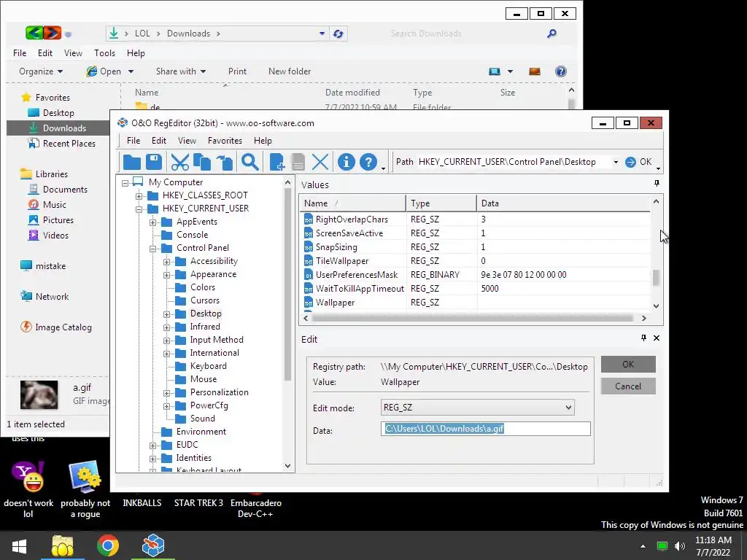Confirm the edit with the OK button
The image size is (747, 560).
(628, 365)
